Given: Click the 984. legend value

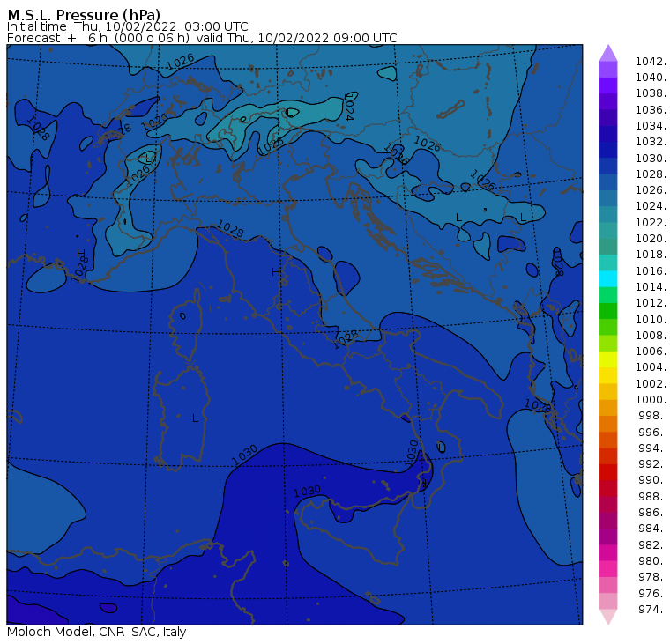Looking at the screenshot, I should tap(652, 529).
